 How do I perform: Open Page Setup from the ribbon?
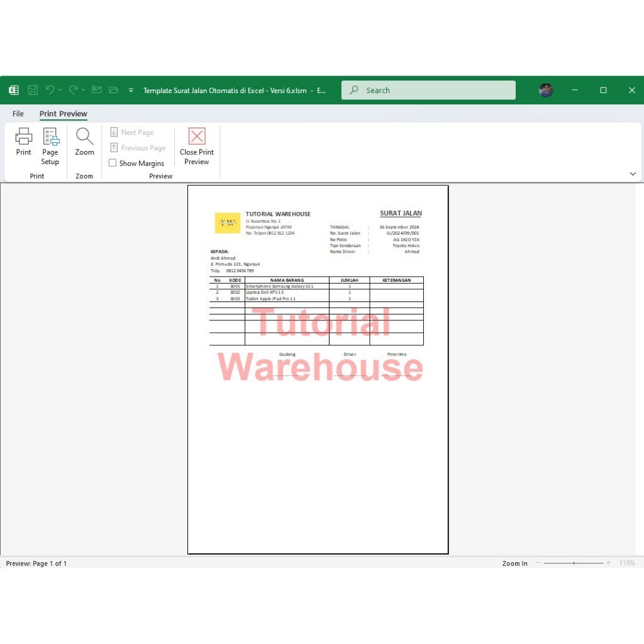click(50, 146)
